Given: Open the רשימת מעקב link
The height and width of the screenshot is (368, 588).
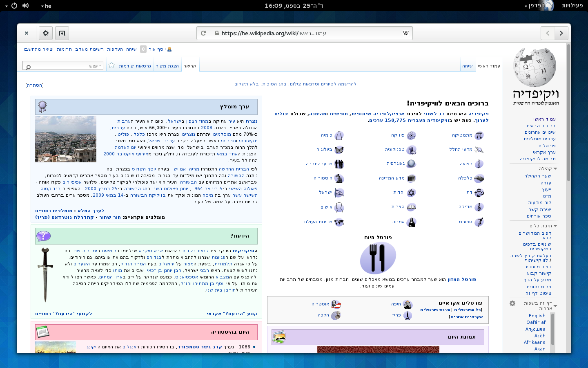Looking at the screenshot, I should [x=89, y=49].
